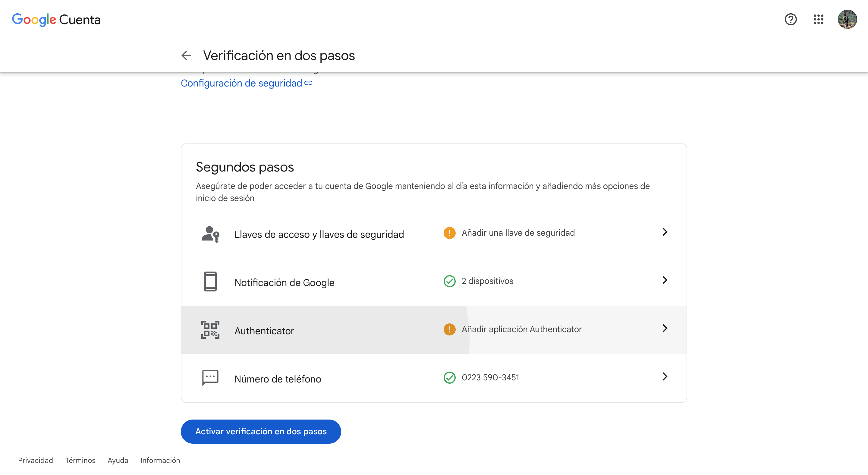Click the green check beside phone number
Viewport: 868px width, 475px height.
pyautogui.click(x=449, y=378)
